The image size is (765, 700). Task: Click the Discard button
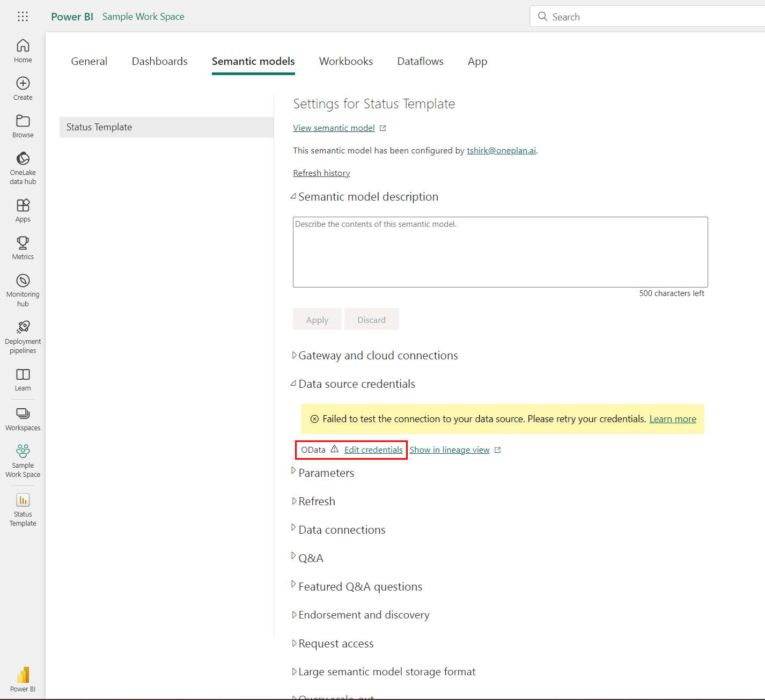tap(371, 320)
